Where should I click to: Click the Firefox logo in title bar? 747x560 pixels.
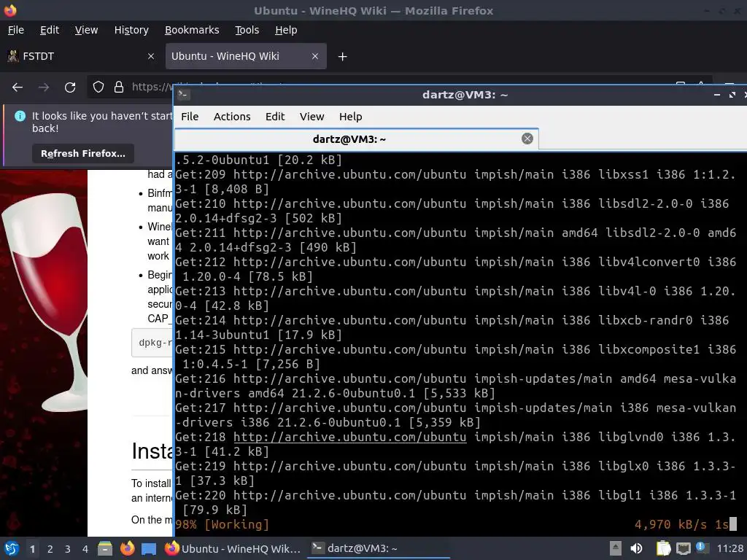click(10, 10)
